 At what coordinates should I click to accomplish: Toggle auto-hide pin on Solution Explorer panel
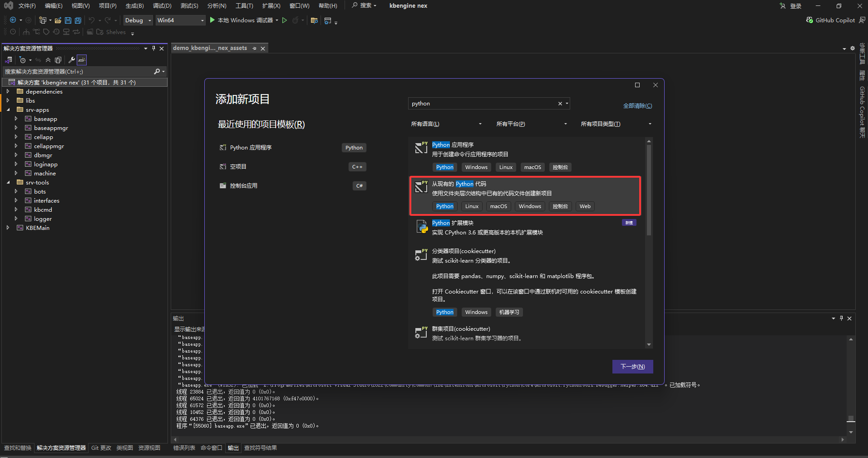(153, 48)
